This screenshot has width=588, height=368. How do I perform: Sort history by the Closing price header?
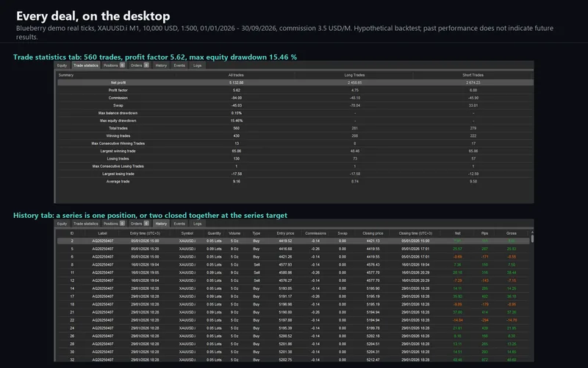coord(373,233)
